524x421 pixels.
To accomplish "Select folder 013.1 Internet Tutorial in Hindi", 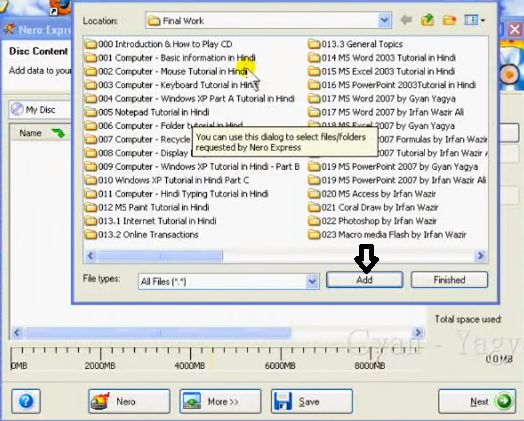I will [150, 221].
